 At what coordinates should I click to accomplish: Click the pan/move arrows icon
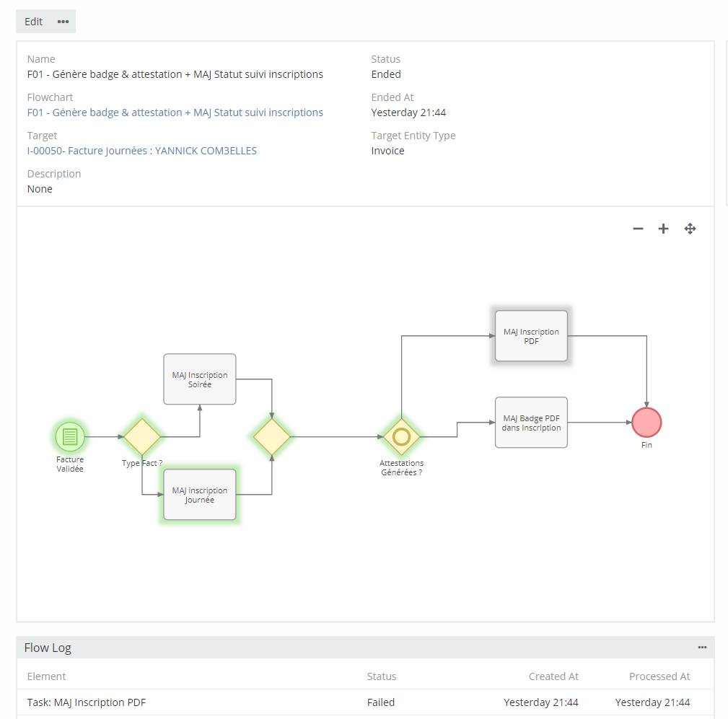[x=690, y=229]
